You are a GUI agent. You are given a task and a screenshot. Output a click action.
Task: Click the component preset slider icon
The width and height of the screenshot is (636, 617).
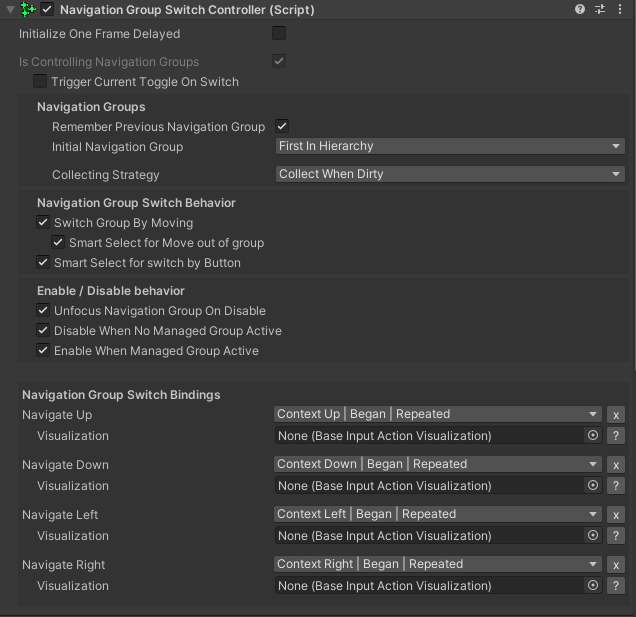click(600, 9)
